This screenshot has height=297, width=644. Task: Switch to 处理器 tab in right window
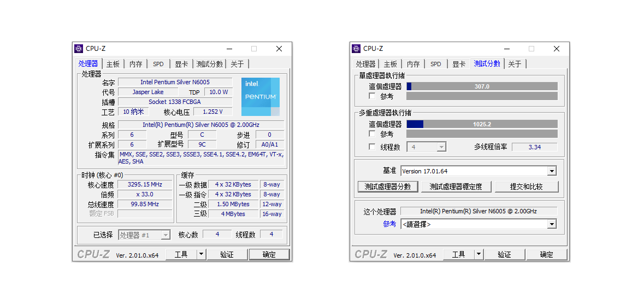[x=365, y=64]
